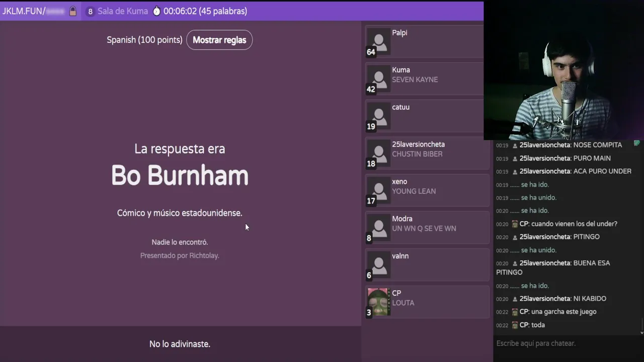Click chat message NI KABIDO
Screen dimensions: 644x362
[x=590, y=299]
